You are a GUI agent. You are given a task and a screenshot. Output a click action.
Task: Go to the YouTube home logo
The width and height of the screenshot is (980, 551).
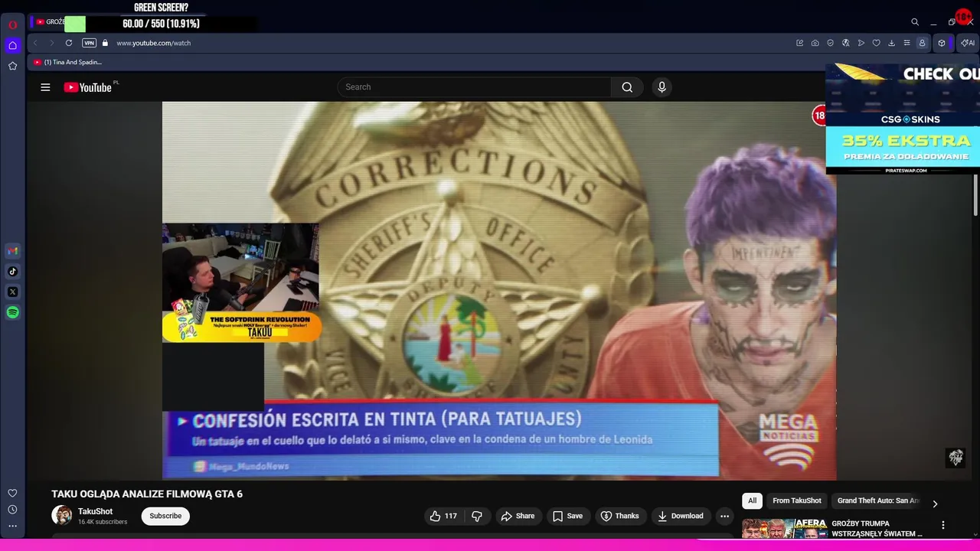pos(88,87)
